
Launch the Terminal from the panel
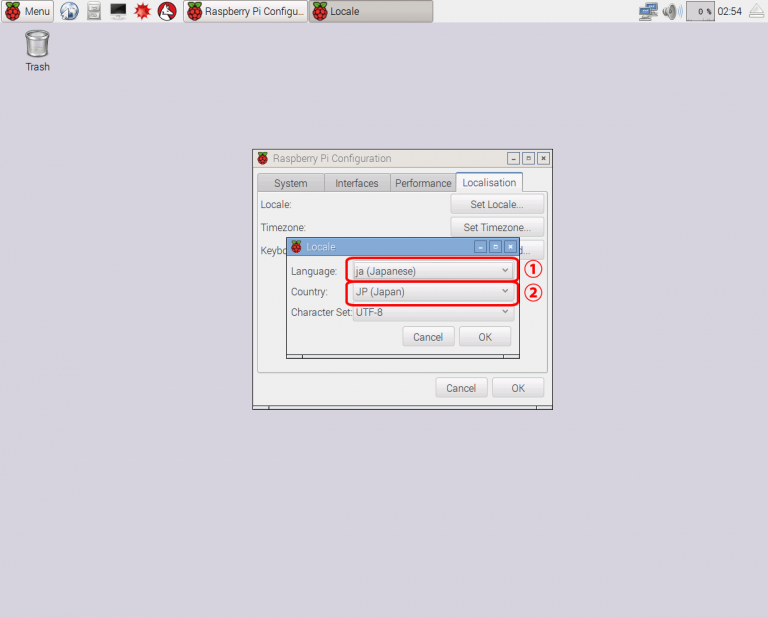click(118, 12)
